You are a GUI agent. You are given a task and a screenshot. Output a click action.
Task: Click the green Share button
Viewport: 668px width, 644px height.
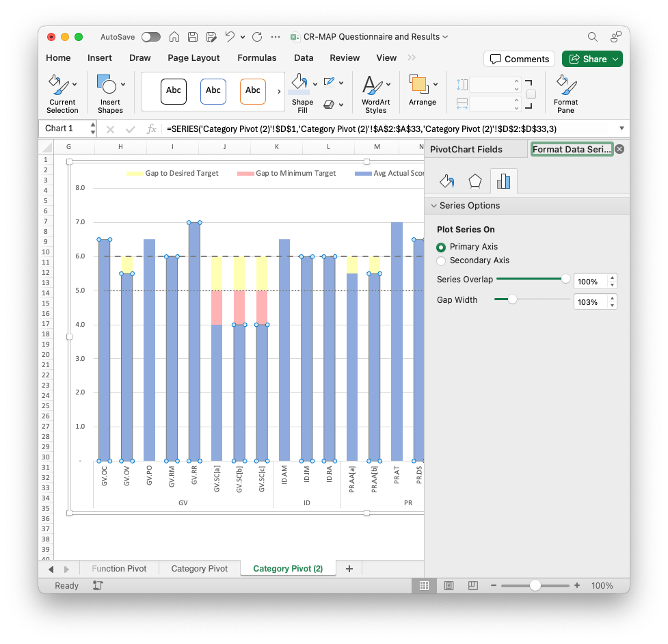point(592,59)
